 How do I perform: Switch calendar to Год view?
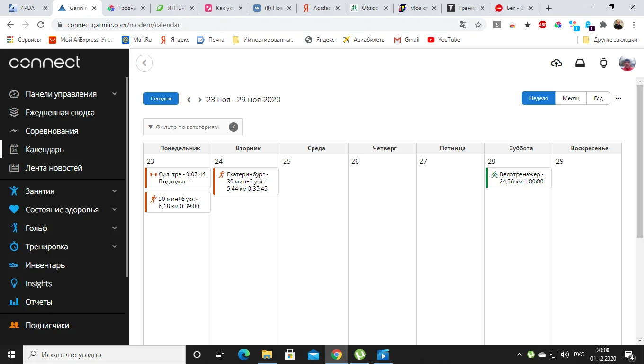[598, 98]
